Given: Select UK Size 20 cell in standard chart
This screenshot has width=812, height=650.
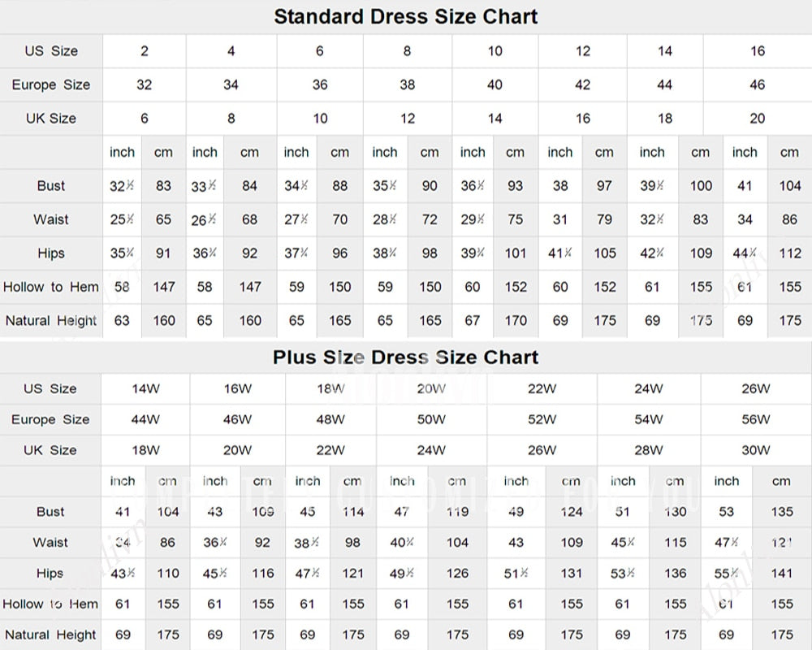Looking at the screenshot, I should pos(756,119).
